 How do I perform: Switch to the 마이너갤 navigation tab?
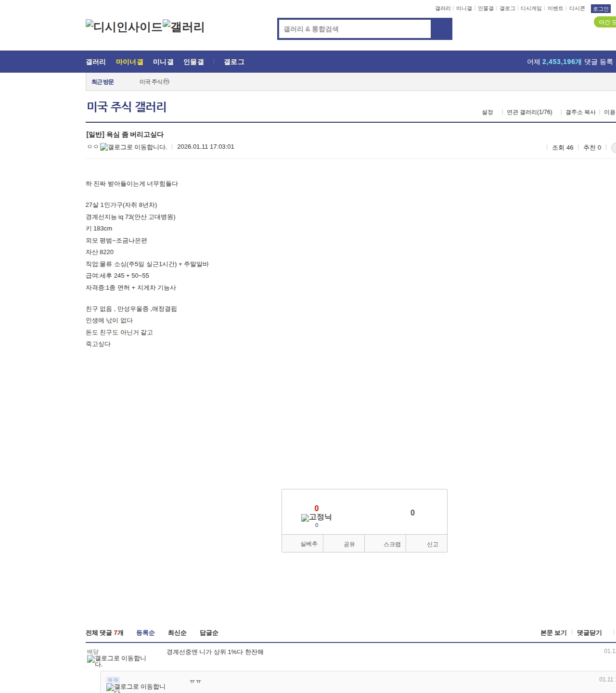click(129, 62)
